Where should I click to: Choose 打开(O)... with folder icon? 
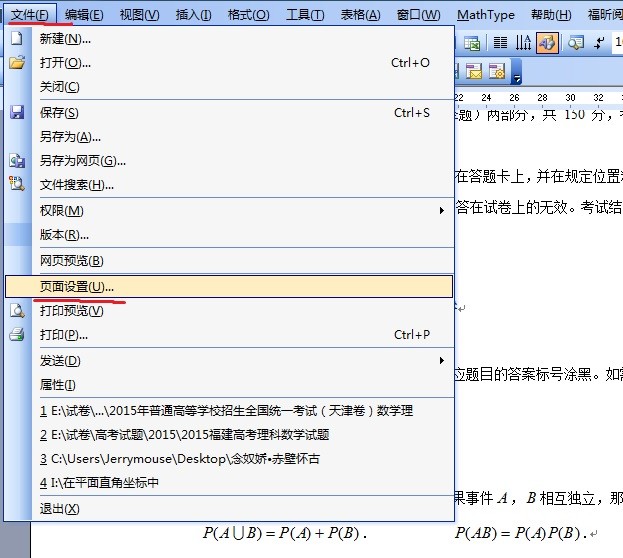pos(229,63)
